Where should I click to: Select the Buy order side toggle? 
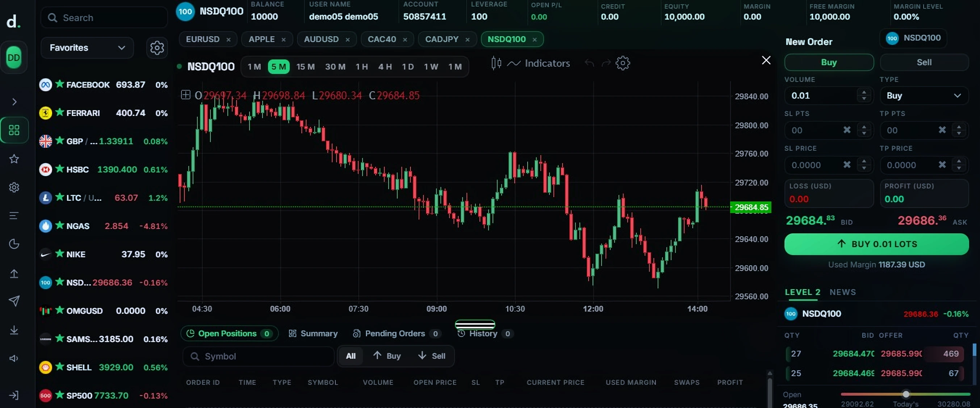(829, 62)
